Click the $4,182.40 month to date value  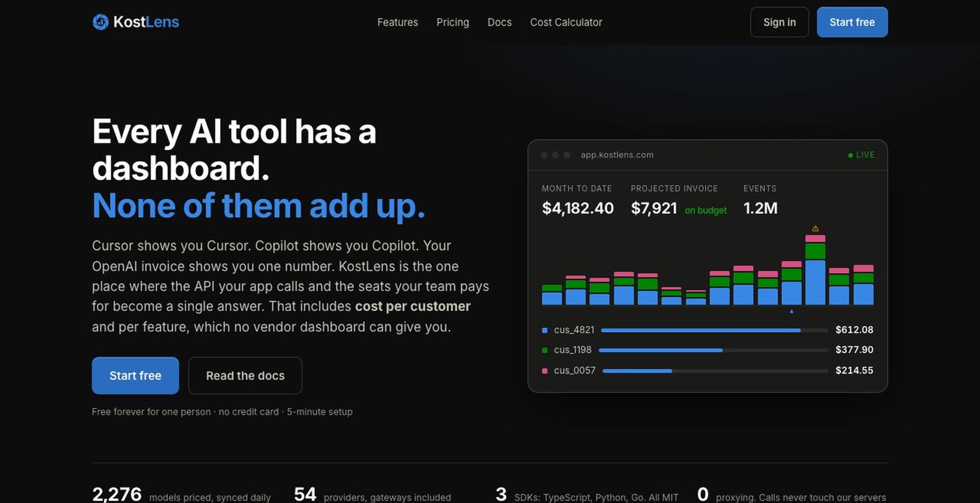tap(578, 208)
